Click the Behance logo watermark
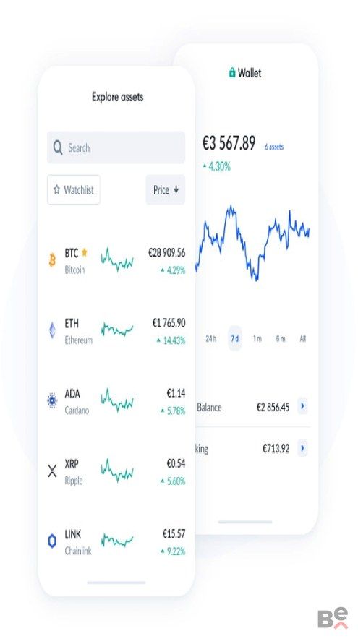Viewport: 358px width, 644px height. point(333,618)
